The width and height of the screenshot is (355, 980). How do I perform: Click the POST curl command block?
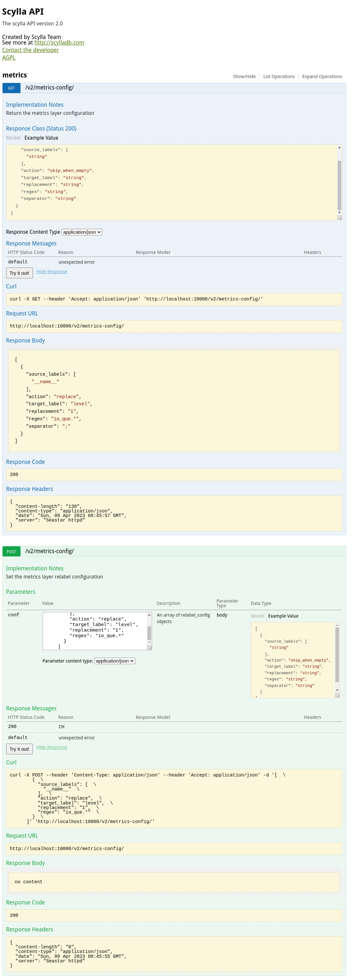click(174, 798)
